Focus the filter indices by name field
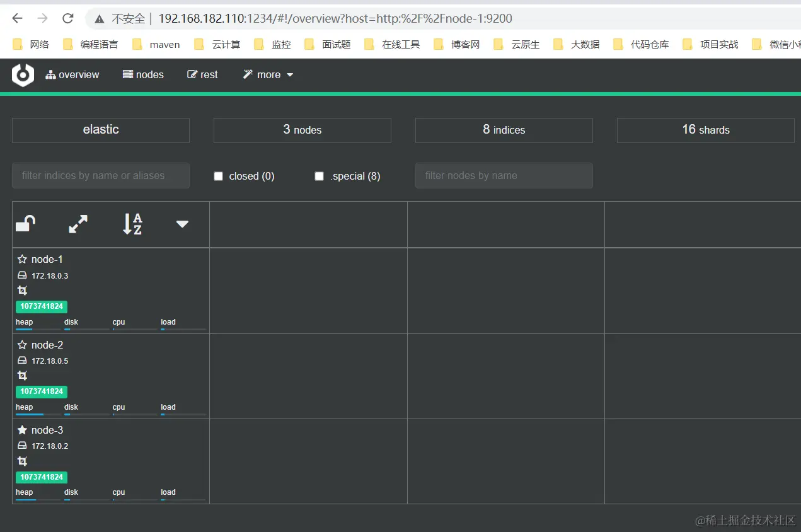Viewport: 801px width, 532px height. (101, 176)
